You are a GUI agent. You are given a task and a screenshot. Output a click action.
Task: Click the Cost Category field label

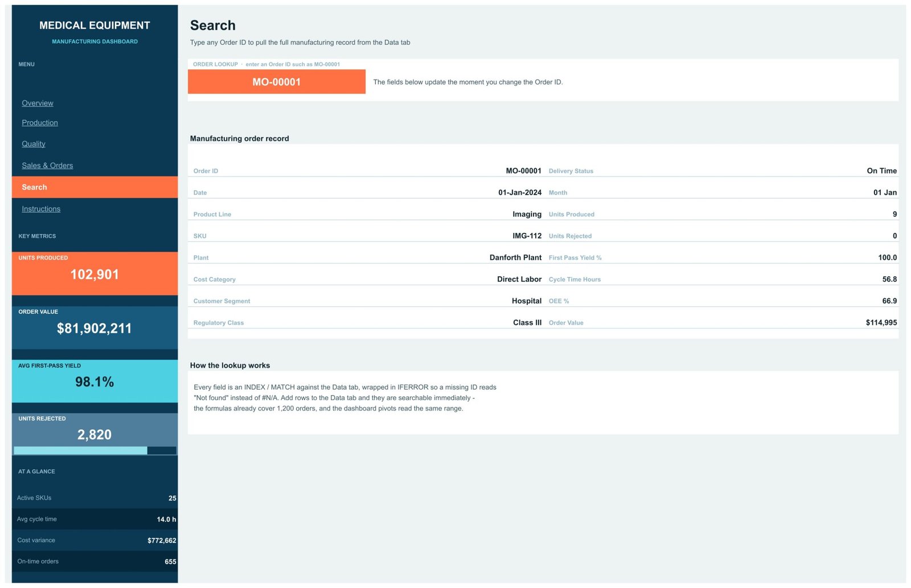pos(215,279)
